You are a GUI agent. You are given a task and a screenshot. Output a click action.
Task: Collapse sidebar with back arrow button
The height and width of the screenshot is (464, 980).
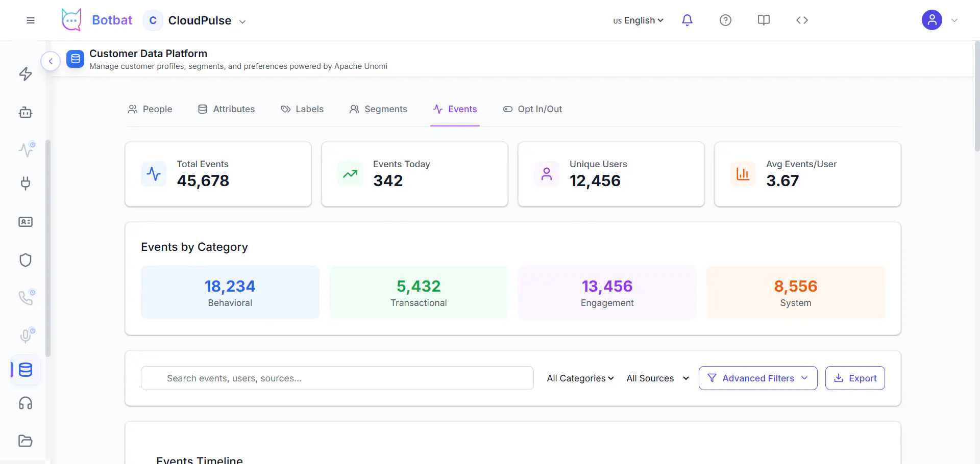(51, 61)
